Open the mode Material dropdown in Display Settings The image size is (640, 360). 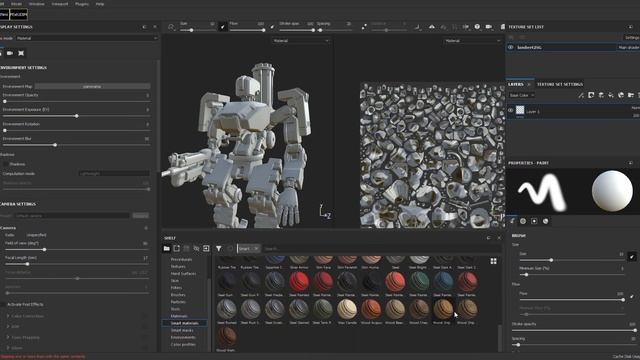tap(87, 38)
